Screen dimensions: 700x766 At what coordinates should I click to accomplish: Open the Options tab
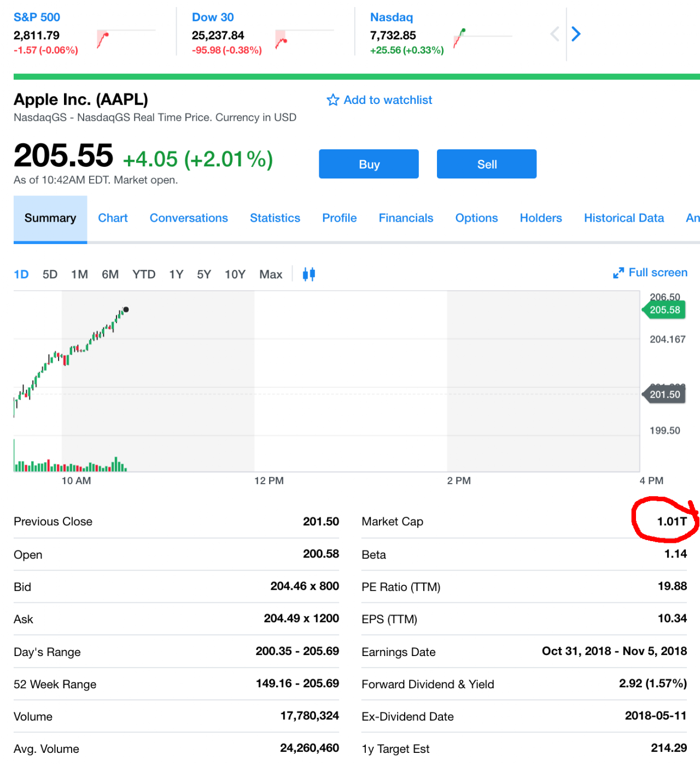476,218
